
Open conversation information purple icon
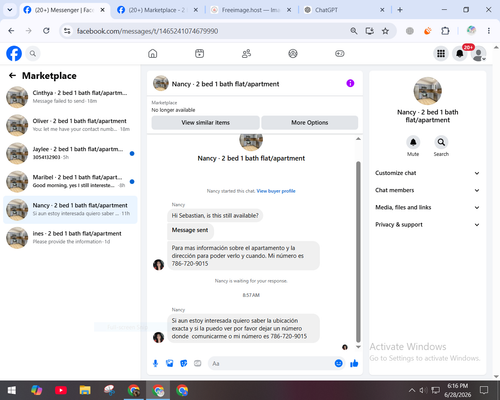350,83
